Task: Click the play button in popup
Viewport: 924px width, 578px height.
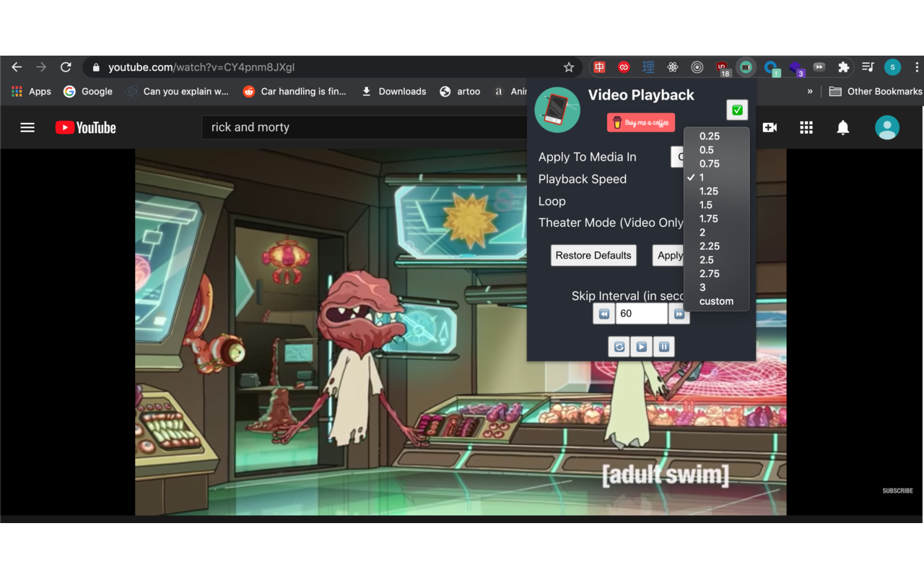Action: coord(641,347)
